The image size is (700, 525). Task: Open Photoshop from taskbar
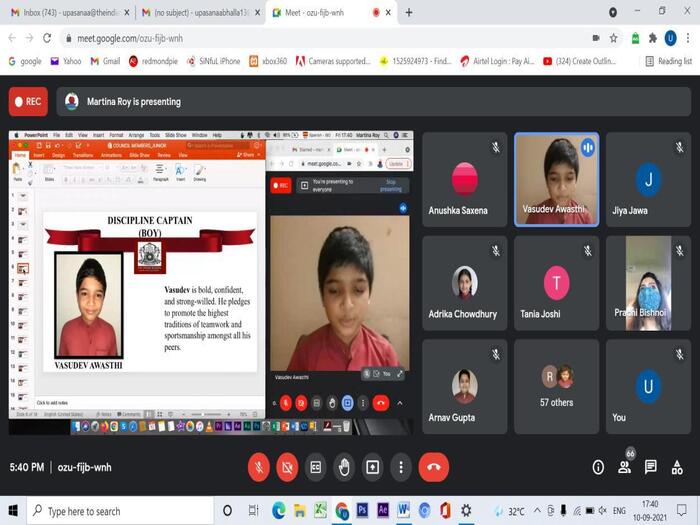click(362, 511)
